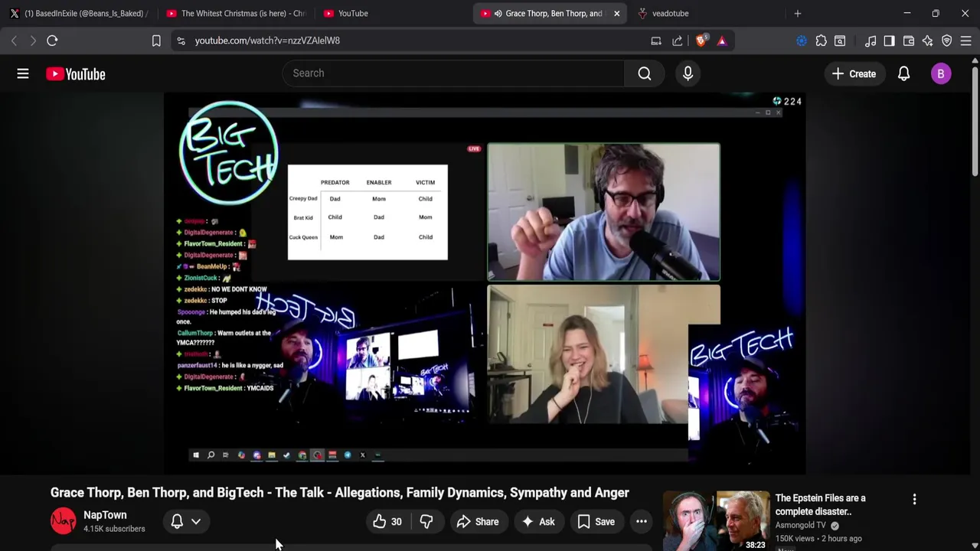Screen dimensions: 980x551
Task: Click the install app icon in address bar
Action: point(656,41)
